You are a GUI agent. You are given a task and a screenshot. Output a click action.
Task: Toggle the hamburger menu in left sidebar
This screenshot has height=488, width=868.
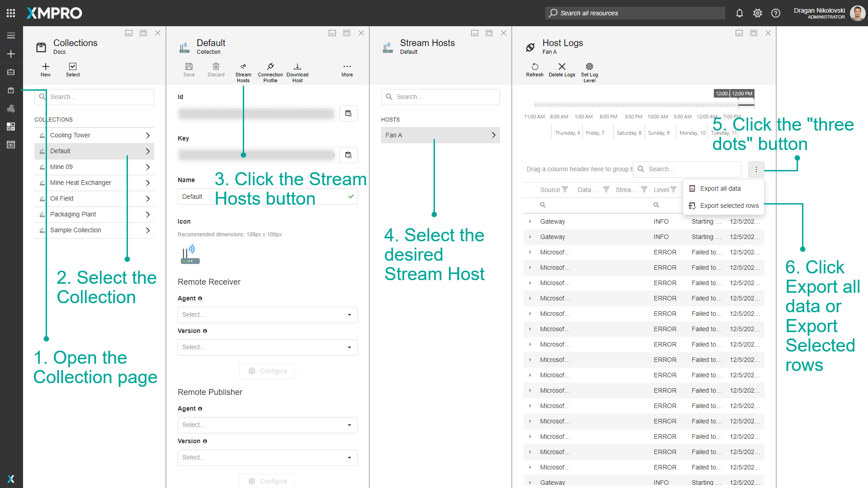point(11,36)
